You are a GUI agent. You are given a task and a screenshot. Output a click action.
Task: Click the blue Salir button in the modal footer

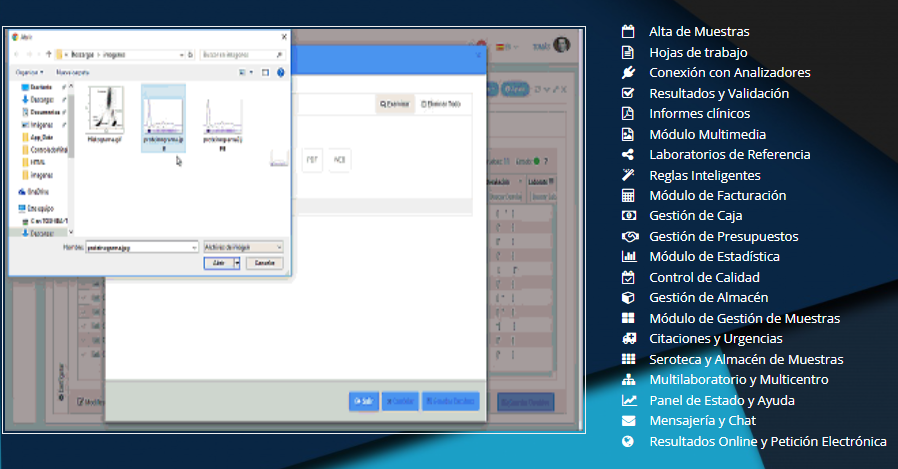point(364,401)
